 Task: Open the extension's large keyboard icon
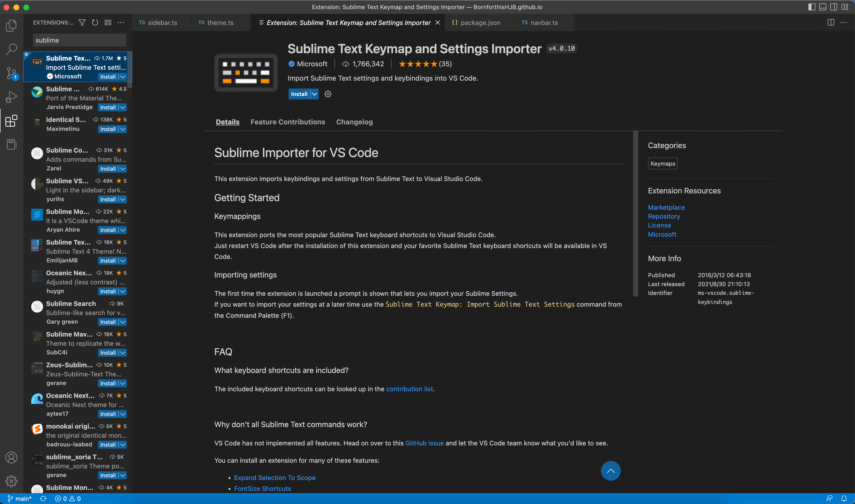coord(246,72)
